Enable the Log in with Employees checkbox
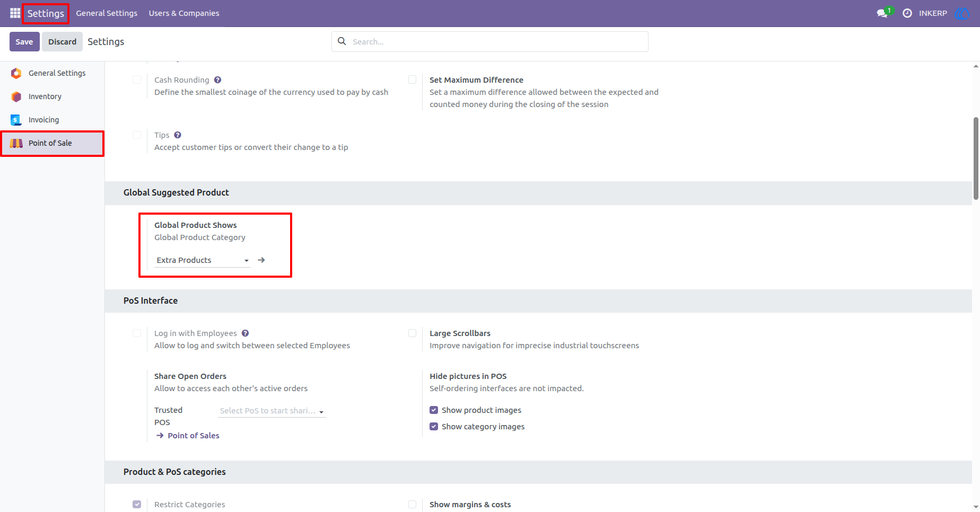 pos(137,333)
